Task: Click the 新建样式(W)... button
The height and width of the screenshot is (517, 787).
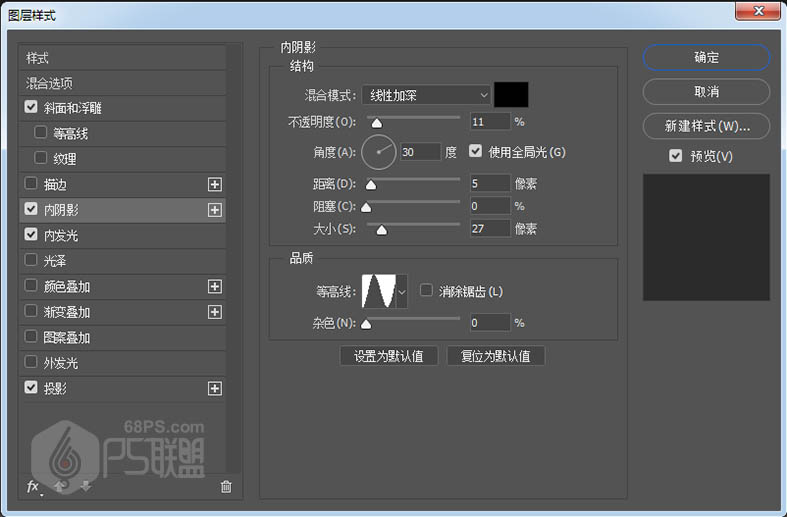Action: [706, 126]
